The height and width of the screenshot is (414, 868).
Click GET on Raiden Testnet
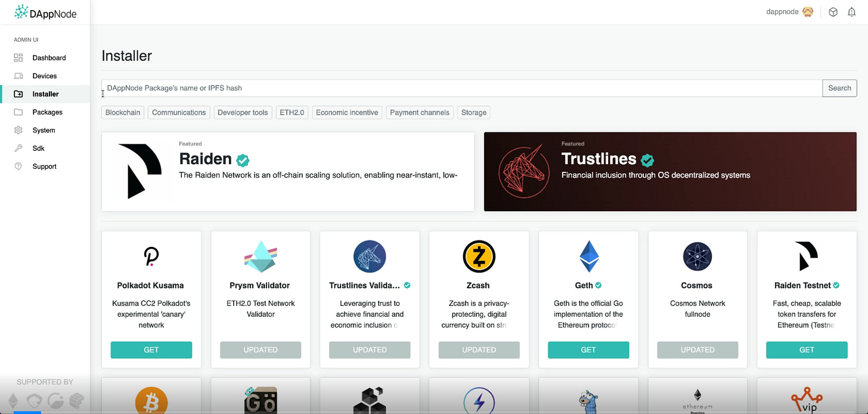pyautogui.click(x=807, y=350)
